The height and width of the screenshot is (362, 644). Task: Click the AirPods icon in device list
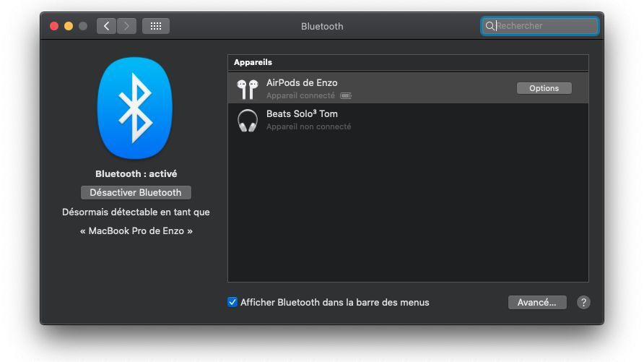click(248, 89)
